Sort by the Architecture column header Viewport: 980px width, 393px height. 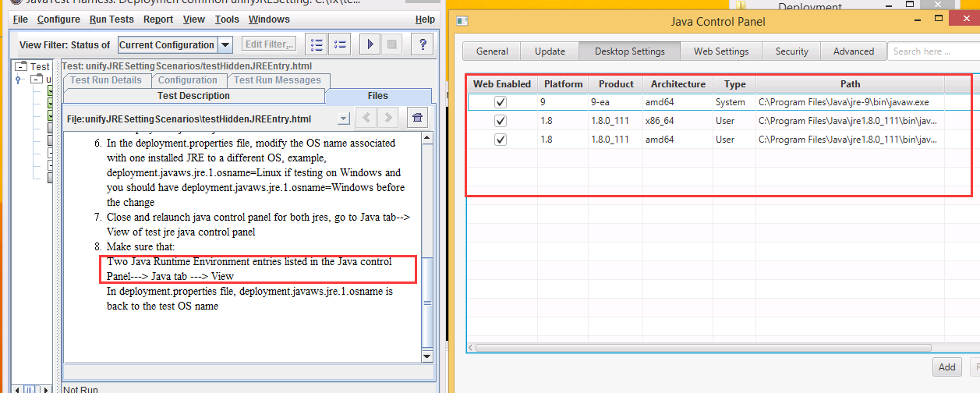click(678, 83)
